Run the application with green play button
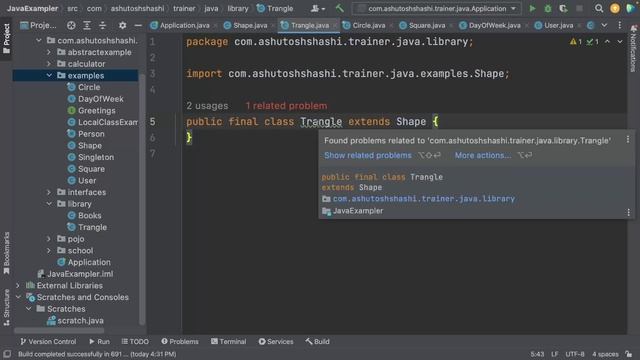The width and height of the screenshot is (640, 360). click(532, 8)
